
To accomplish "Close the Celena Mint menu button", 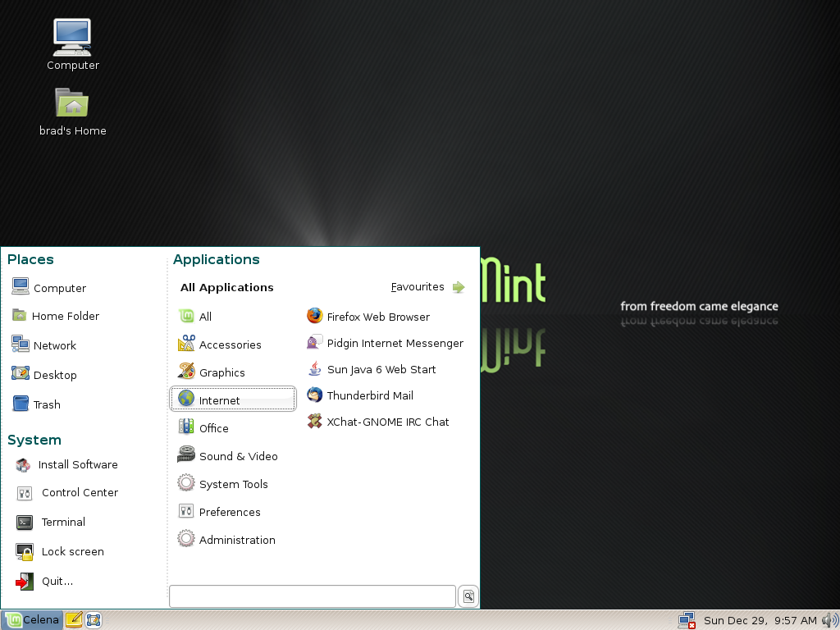I will [x=32, y=620].
